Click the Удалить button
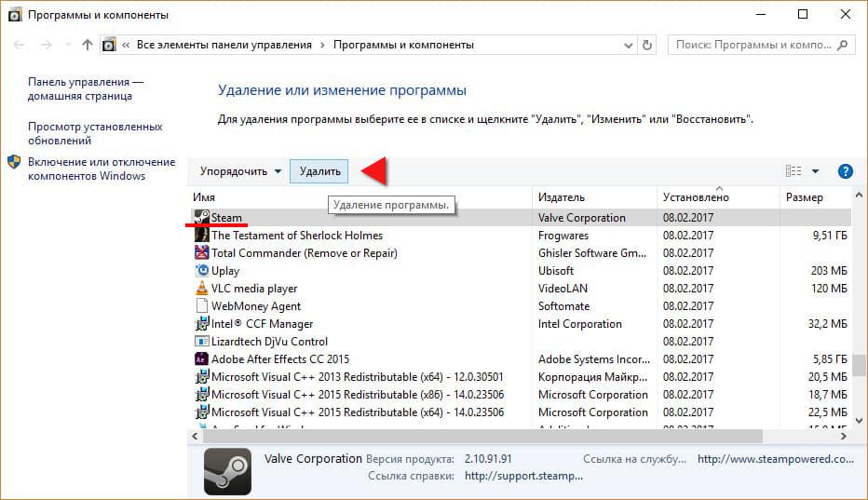This screenshot has height=500, width=868. click(319, 171)
